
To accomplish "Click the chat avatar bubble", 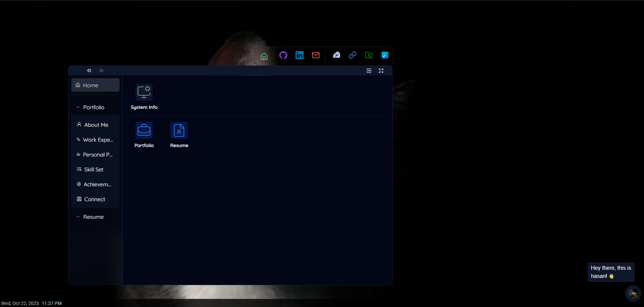I will (x=633, y=293).
